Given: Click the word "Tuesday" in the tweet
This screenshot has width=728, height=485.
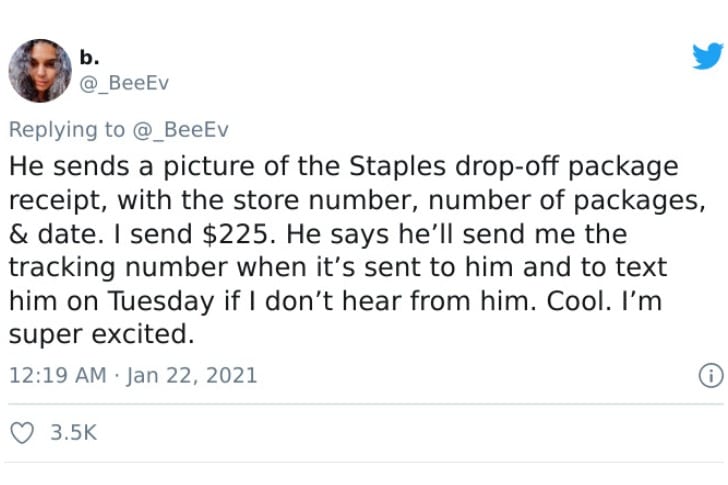Looking at the screenshot, I should click(161, 301).
